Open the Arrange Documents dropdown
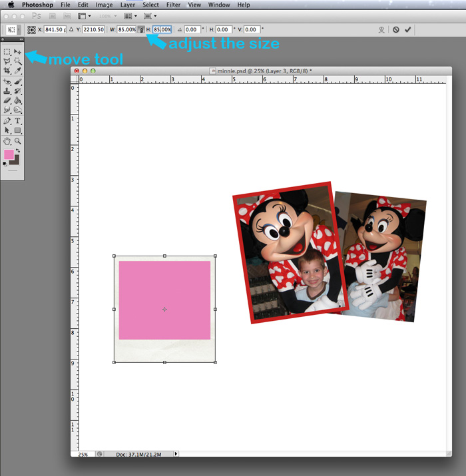The height and width of the screenshot is (476, 466). pos(131,16)
